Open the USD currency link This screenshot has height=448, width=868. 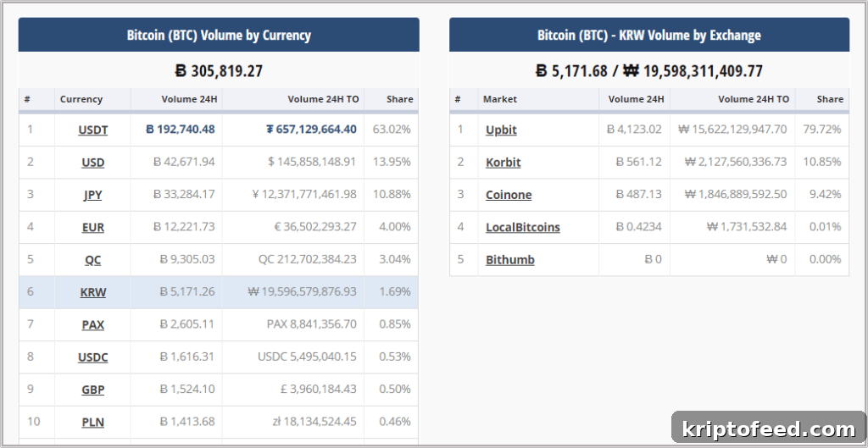coord(93,163)
